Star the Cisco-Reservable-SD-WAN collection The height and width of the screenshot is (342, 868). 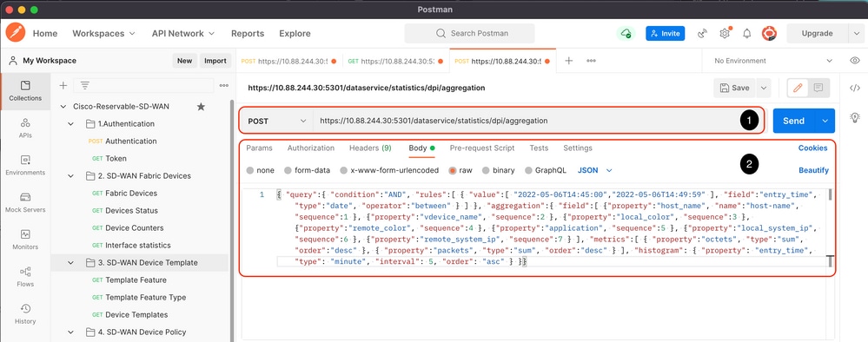click(201, 106)
